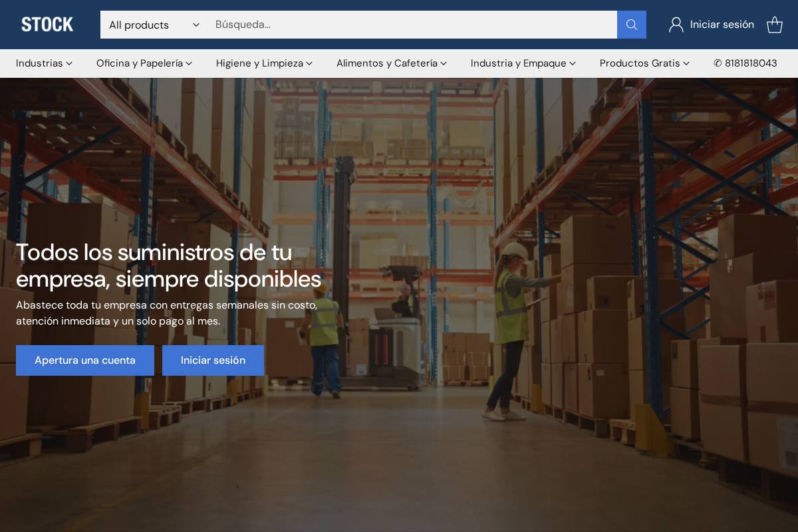The width and height of the screenshot is (798, 532).
Task: Click the Abastece toda tu empresa paragraph
Action: tap(166, 313)
